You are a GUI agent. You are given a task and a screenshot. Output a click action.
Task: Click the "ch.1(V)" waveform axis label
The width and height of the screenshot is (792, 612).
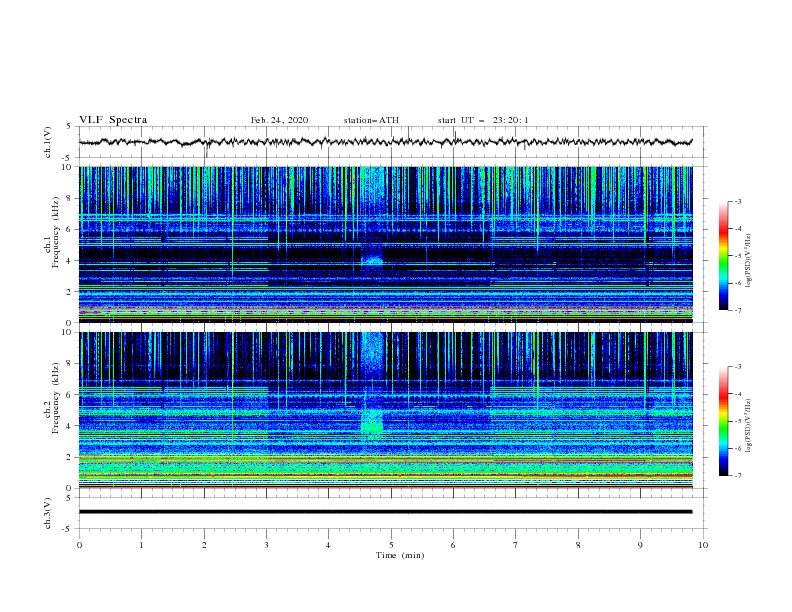48,142
